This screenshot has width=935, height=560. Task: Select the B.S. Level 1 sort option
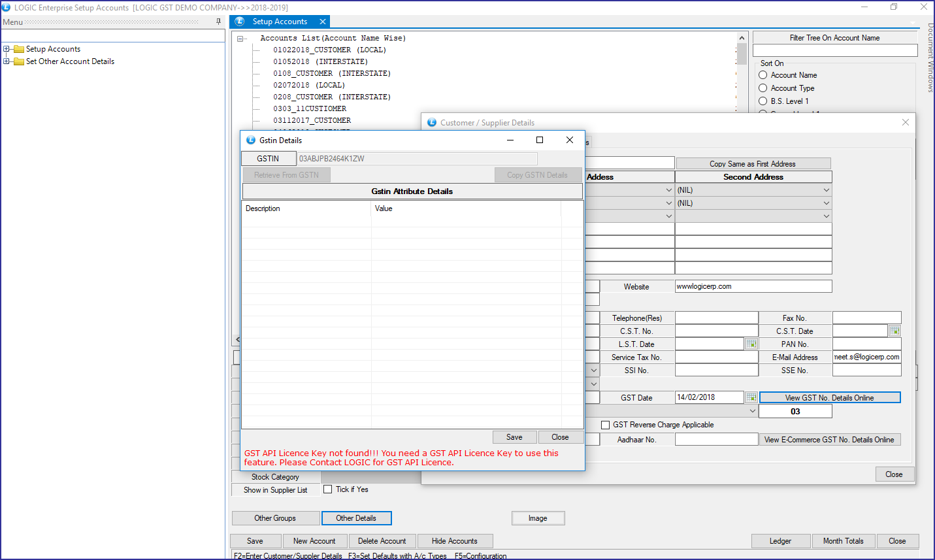[x=763, y=101]
